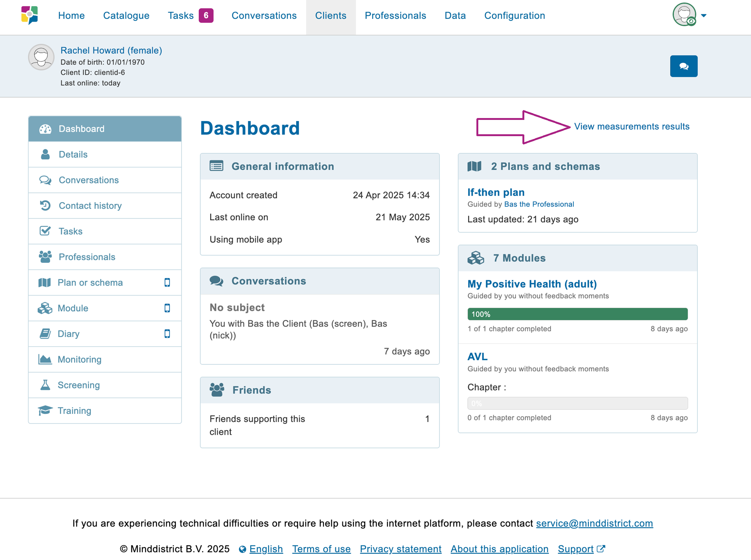Open the If-then plan link
The image size is (751, 560).
click(496, 192)
